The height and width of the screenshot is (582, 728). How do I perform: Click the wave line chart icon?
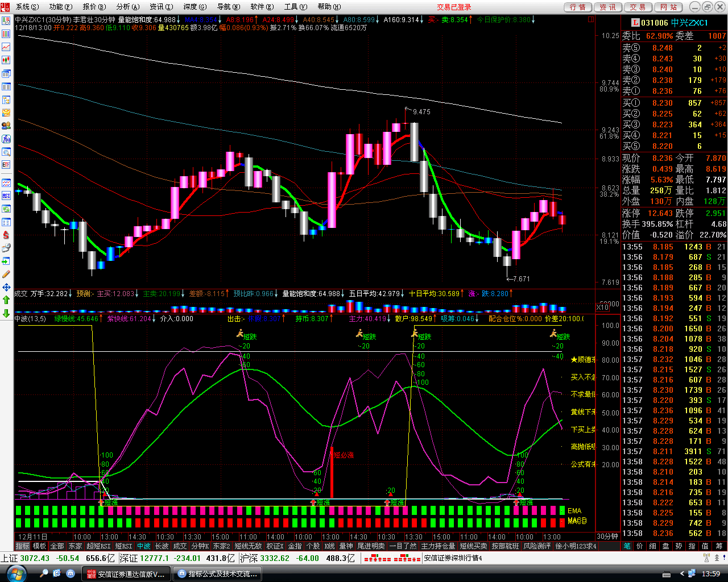point(6,182)
